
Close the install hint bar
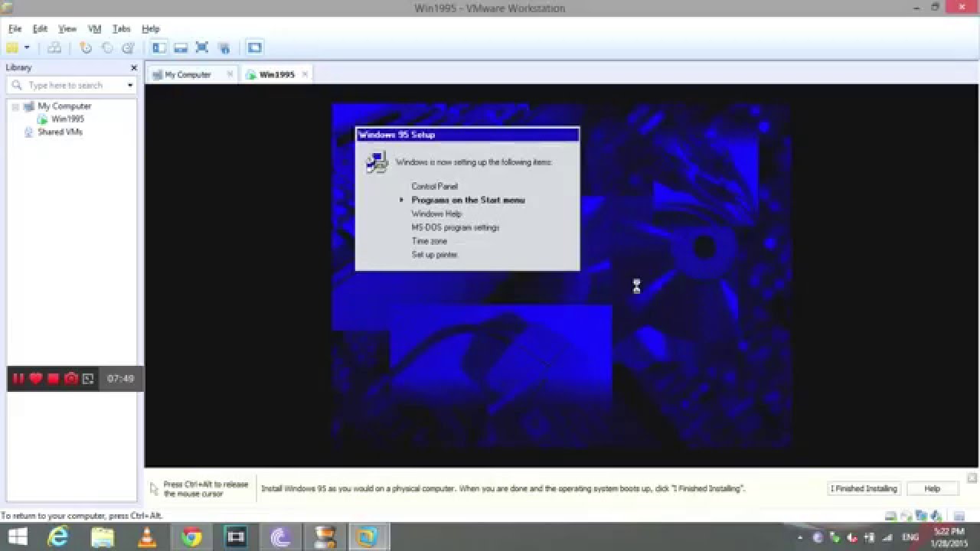[972, 478]
